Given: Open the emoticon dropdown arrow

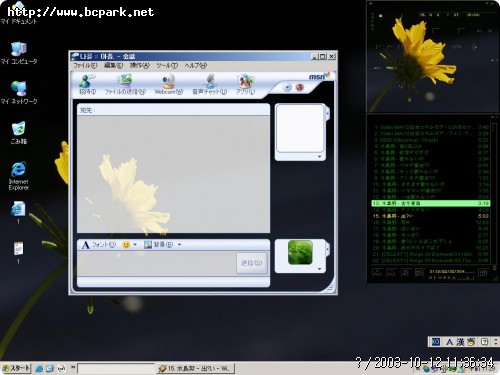Looking at the screenshot, I should pyautogui.click(x=135, y=245).
